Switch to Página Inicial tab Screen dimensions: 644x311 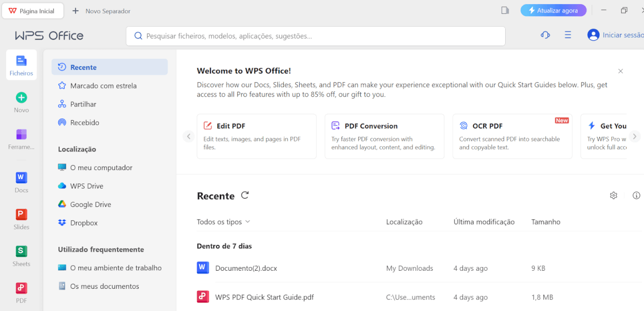[x=32, y=11]
